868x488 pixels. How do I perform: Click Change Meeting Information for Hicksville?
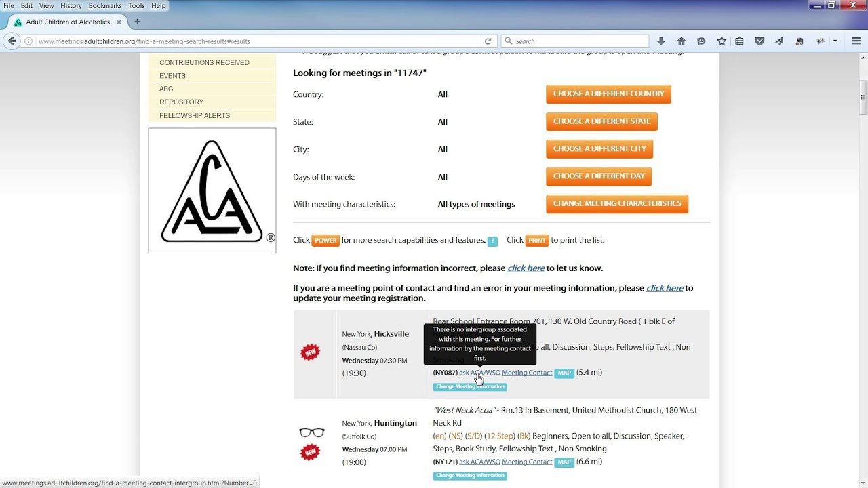[x=470, y=387]
